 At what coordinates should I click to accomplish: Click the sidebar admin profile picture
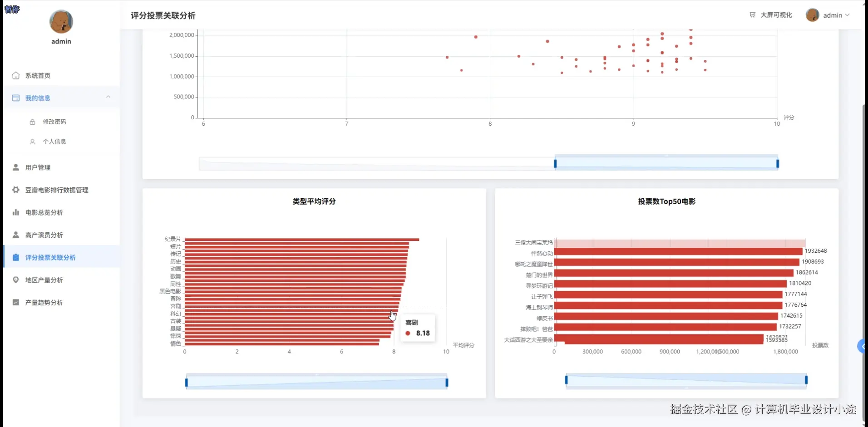click(x=61, y=22)
